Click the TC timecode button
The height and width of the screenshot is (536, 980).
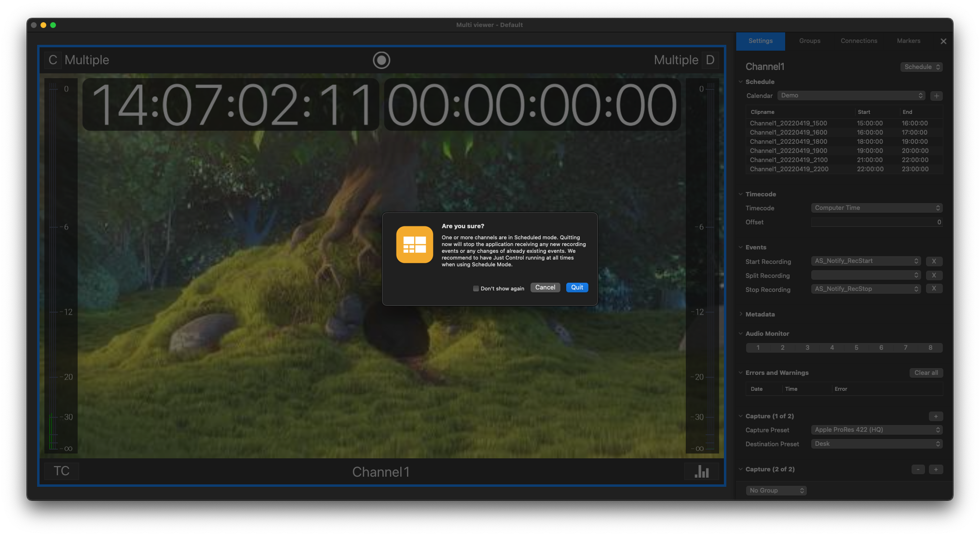(x=62, y=471)
